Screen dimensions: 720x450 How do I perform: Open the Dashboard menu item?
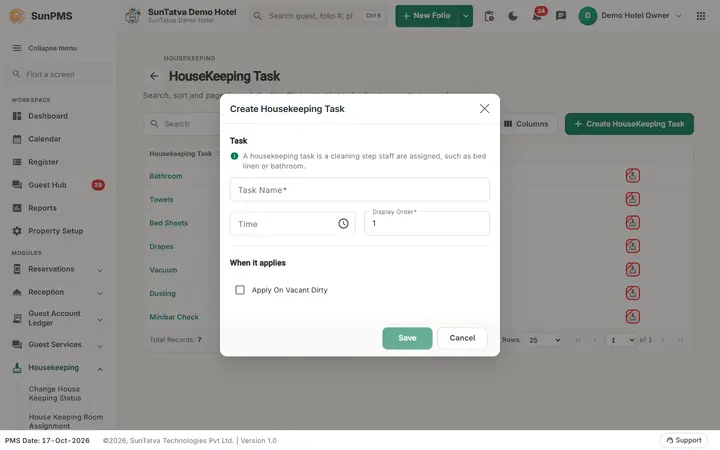[x=48, y=116]
